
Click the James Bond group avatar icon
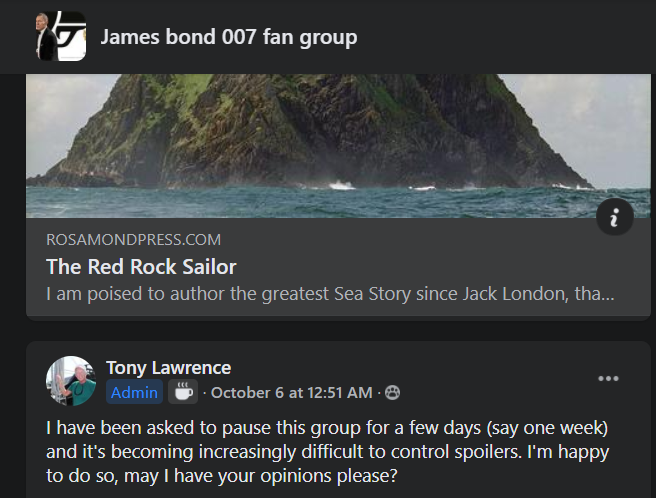point(56,37)
